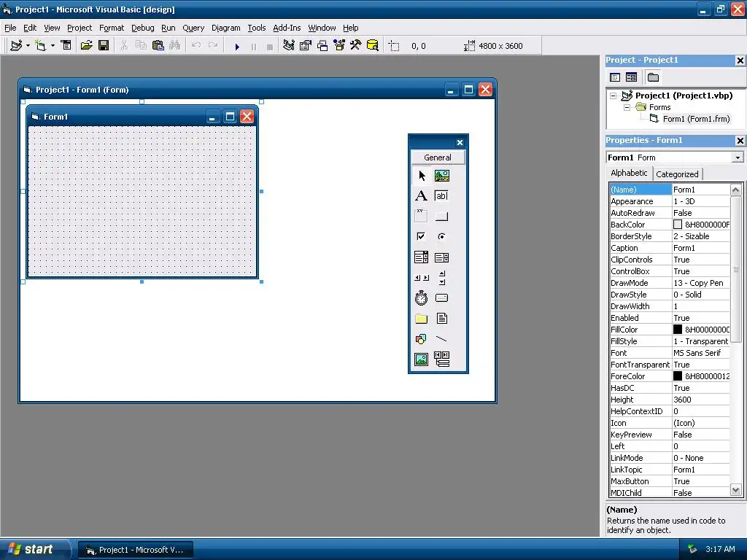The image size is (747, 560).
Task: Click the Add Standard EXE Project toolbar icon
Action: [x=16, y=46]
